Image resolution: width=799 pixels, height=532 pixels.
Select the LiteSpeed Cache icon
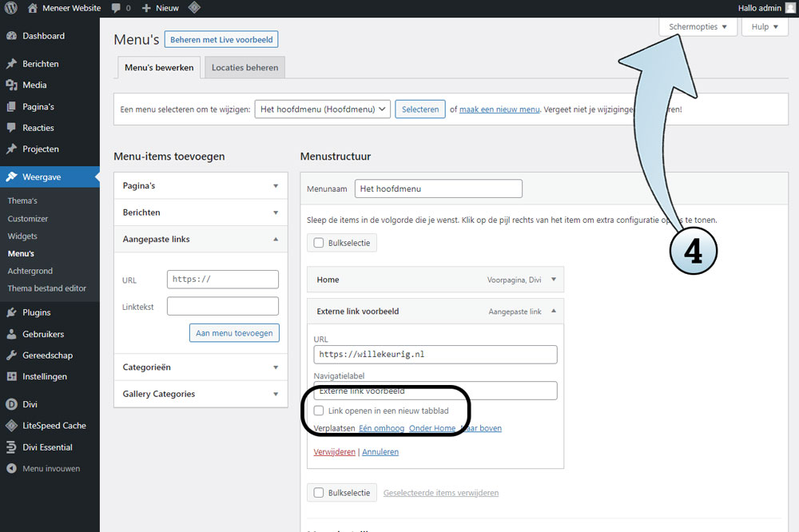click(x=11, y=426)
